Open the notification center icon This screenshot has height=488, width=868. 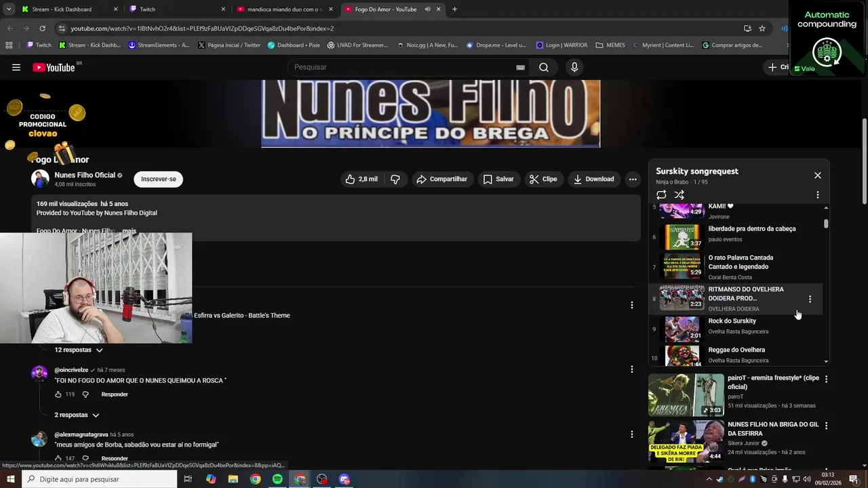[854, 479]
